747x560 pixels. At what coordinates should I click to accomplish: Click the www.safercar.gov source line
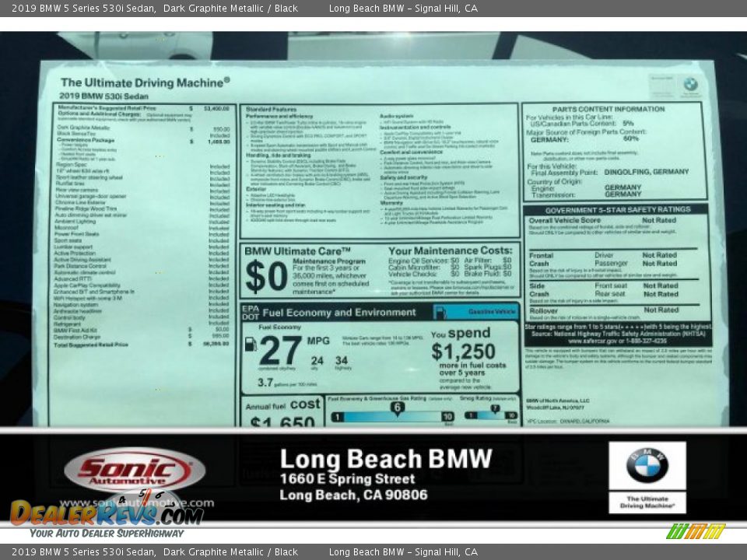coord(617,341)
